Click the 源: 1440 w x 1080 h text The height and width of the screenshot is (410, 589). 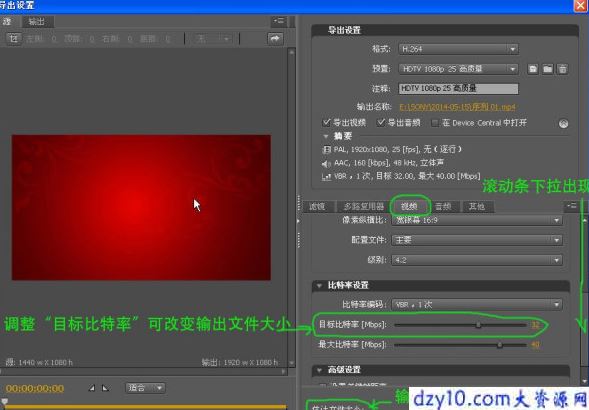click(39, 363)
